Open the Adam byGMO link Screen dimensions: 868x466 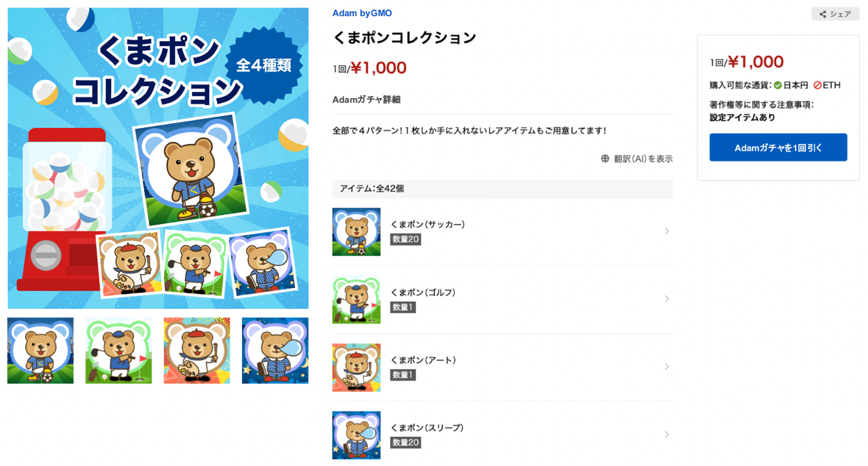[362, 13]
